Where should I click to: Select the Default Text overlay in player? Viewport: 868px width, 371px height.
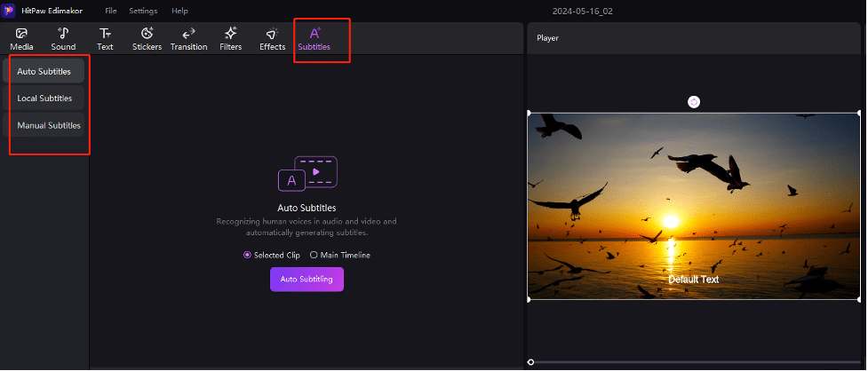click(x=693, y=280)
